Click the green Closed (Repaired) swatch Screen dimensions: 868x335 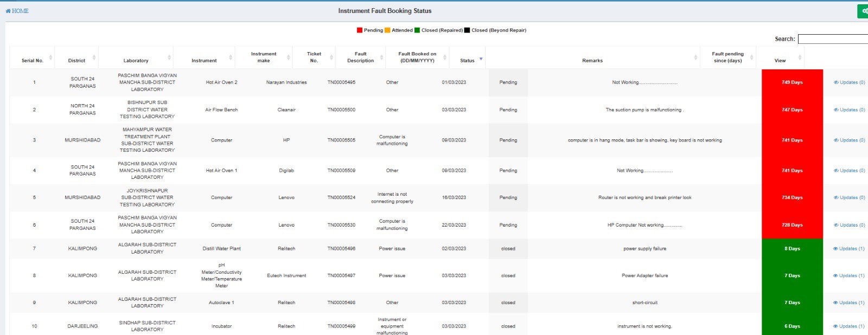pos(417,30)
